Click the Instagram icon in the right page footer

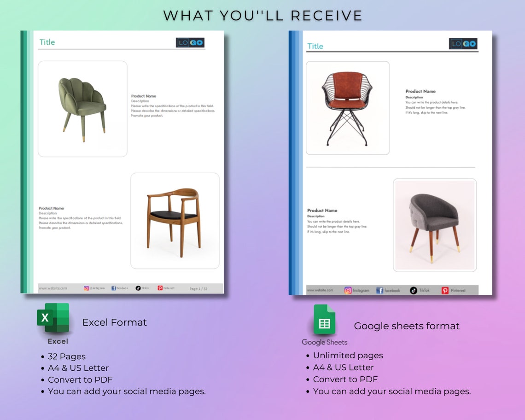[348, 290]
